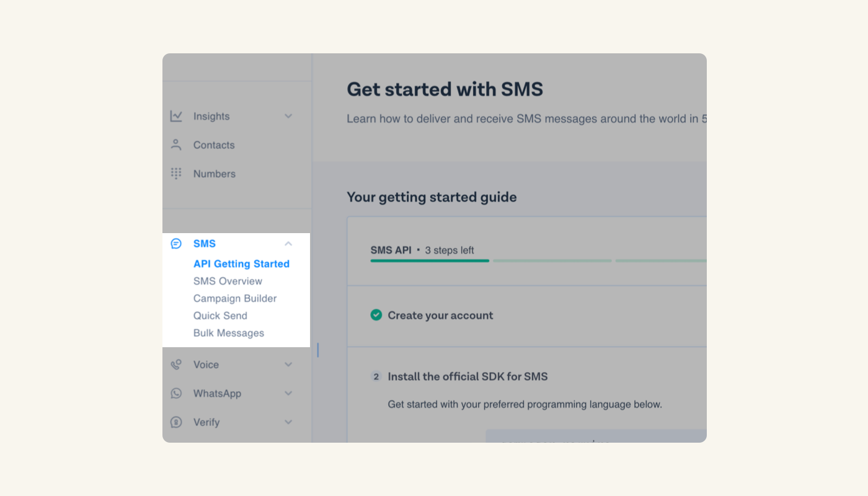Expand the WhatsApp section chevron
Screen dimensions: 868x496
coord(288,393)
